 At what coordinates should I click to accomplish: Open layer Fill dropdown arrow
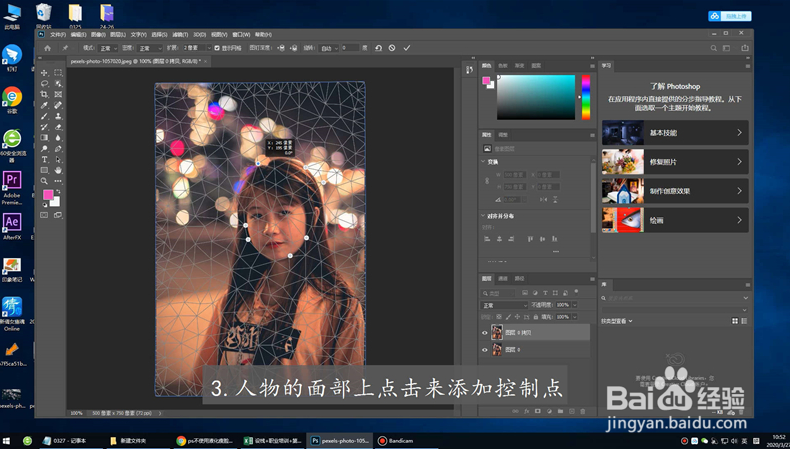pyautogui.click(x=574, y=317)
